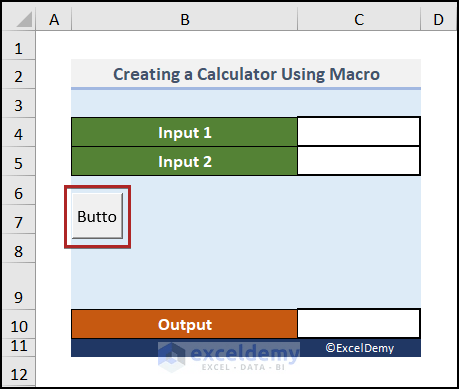Select column D header

(438, 19)
